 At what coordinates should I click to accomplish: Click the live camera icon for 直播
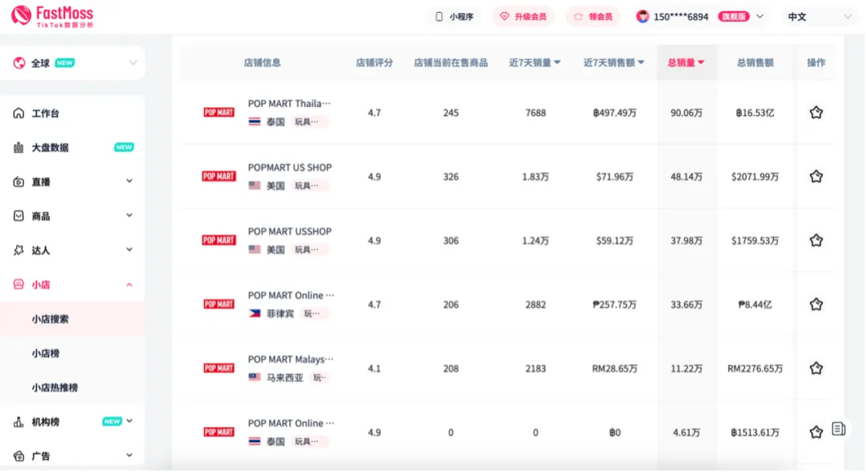(x=18, y=183)
